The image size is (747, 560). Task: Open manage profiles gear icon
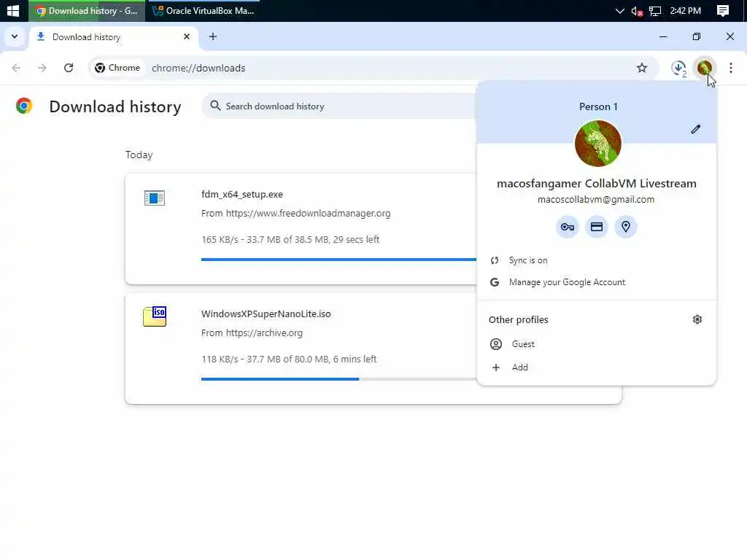697,319
